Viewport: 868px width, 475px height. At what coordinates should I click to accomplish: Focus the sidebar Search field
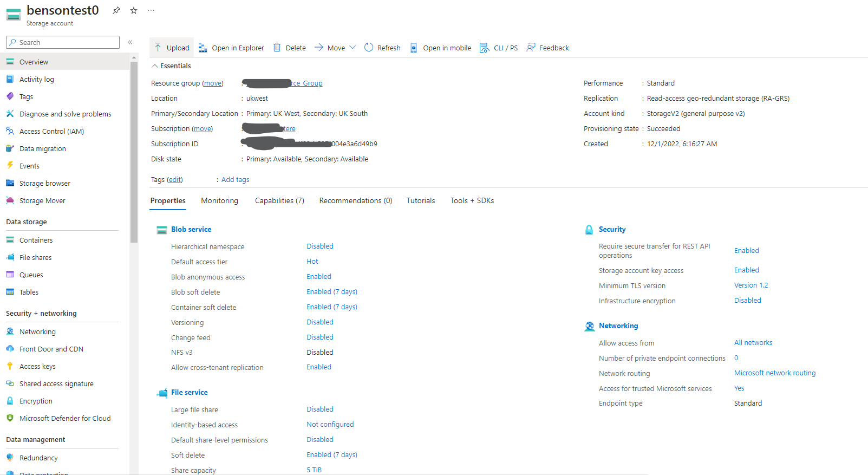coord(63,42)
